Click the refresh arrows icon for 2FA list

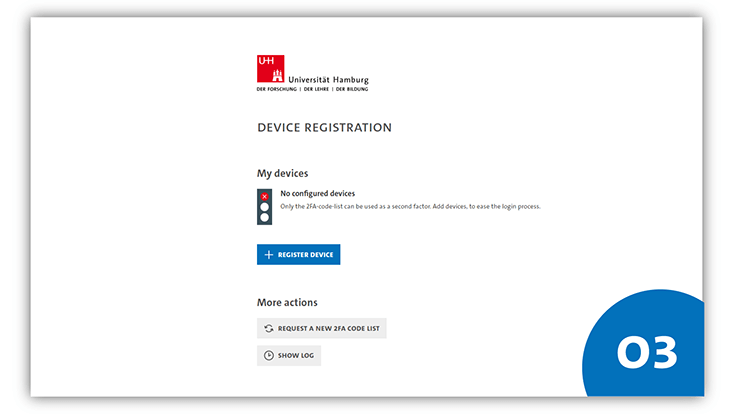coord(268,328)
